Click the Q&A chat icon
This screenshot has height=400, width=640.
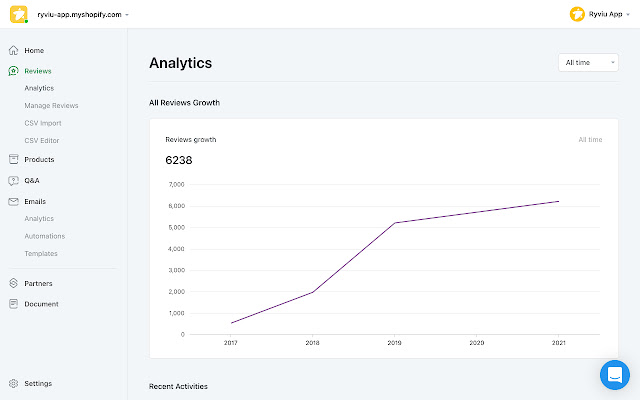pyautogui.click(x=13, y=180)
